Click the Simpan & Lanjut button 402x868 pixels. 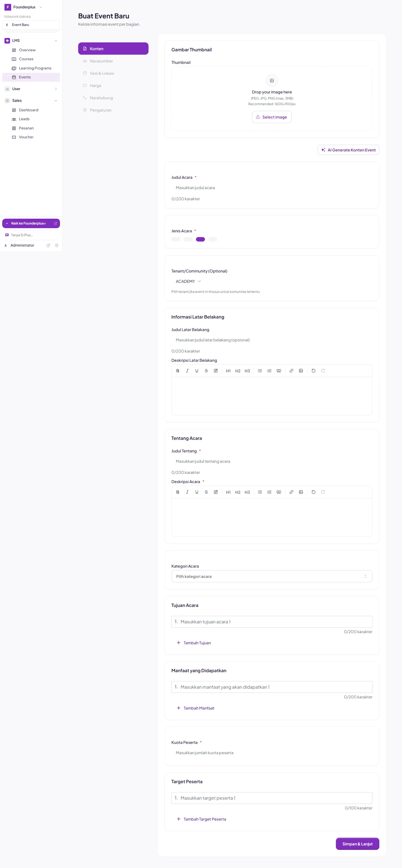click(358, 844)
